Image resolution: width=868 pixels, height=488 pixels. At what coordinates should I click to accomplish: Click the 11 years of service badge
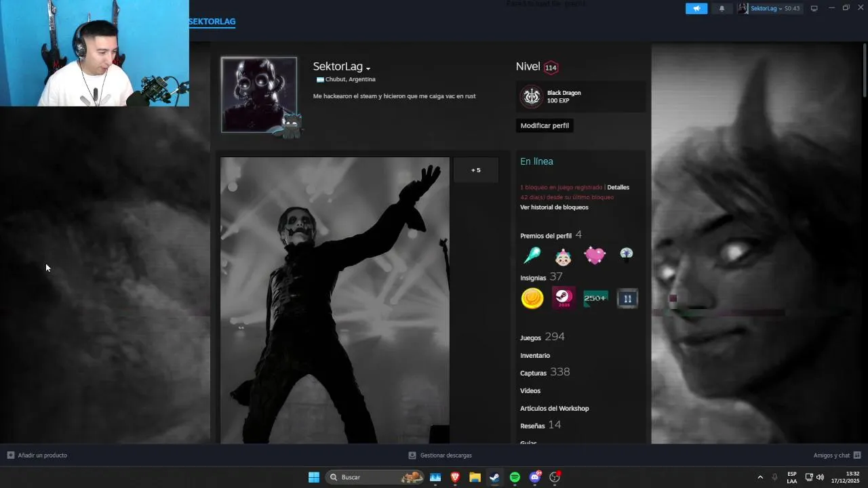[x=627, y=298]
